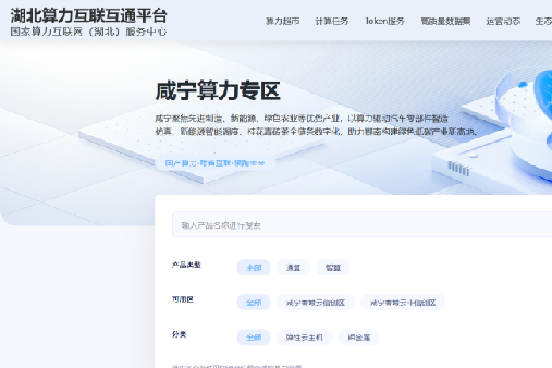This screenshot has width=552, height=368.
Task: Open the 数据集 navigation item
Action: [x=445, y=21]
